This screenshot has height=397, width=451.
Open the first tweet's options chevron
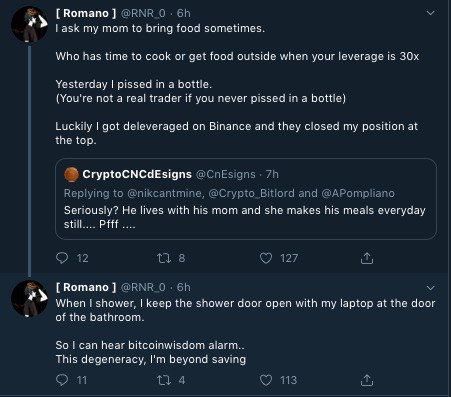[x=431, y=13]
